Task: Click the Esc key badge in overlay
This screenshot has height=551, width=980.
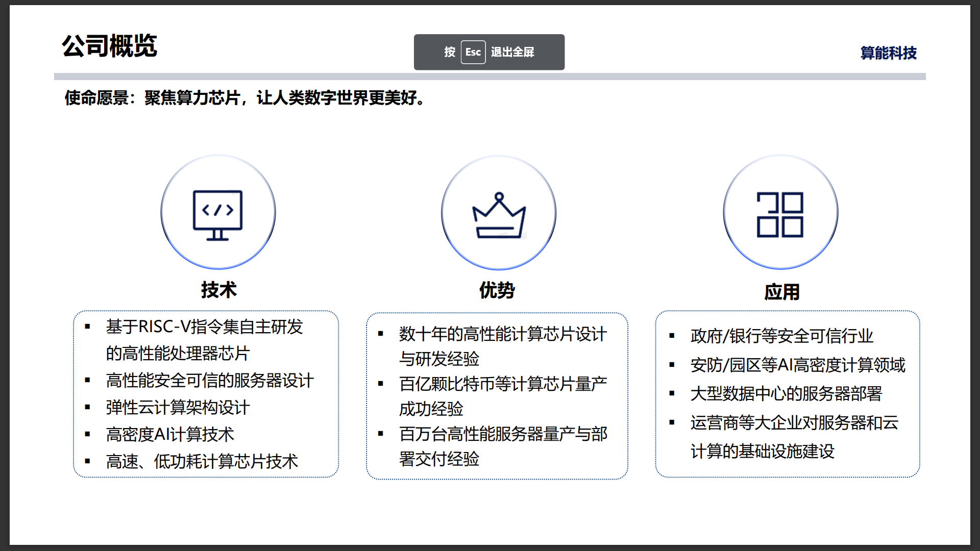Action: click(x=473, y=52)
